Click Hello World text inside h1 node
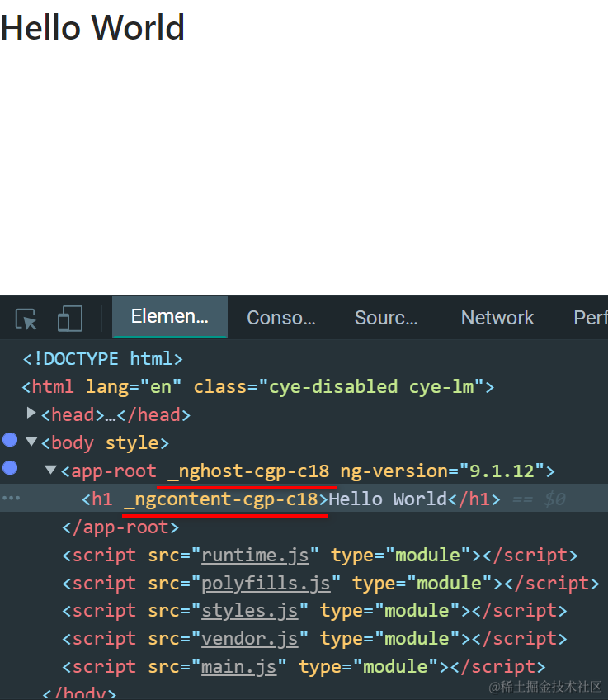The image size is (608, 700). click(388, 499)
